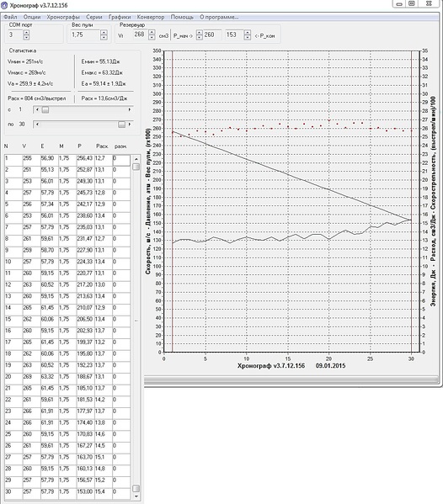This screenshot has width=443, height=504.
Task: Click the Eмакс = 63,32Дж statistic
Action: [x=102, y=72]
